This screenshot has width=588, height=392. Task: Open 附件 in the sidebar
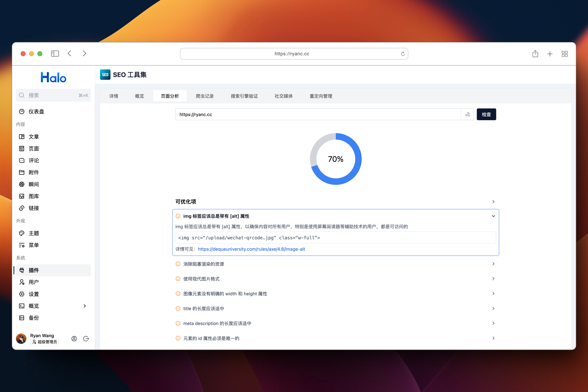pos(53,172)
